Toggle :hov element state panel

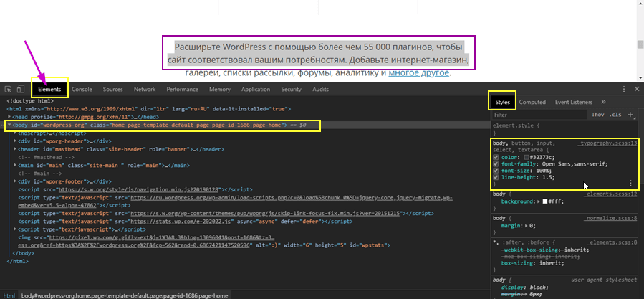point(598,115)
